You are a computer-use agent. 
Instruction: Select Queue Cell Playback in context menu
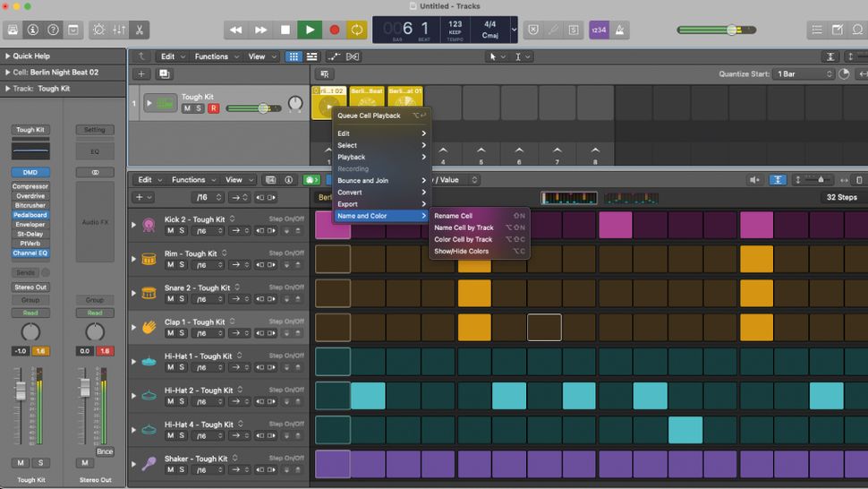(369, 116)
